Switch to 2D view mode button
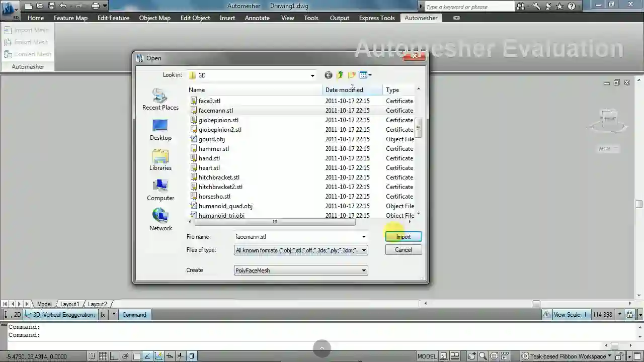This screenshot has height=362, width=644. pos(13,315)
